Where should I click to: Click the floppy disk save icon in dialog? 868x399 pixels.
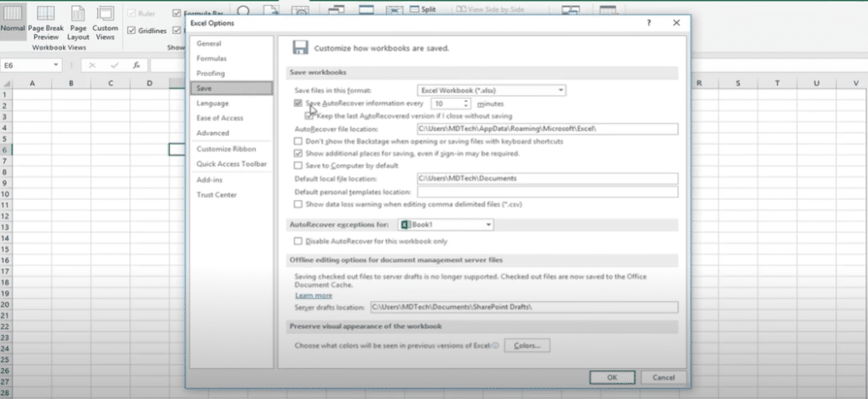click(x=300, y=48)
